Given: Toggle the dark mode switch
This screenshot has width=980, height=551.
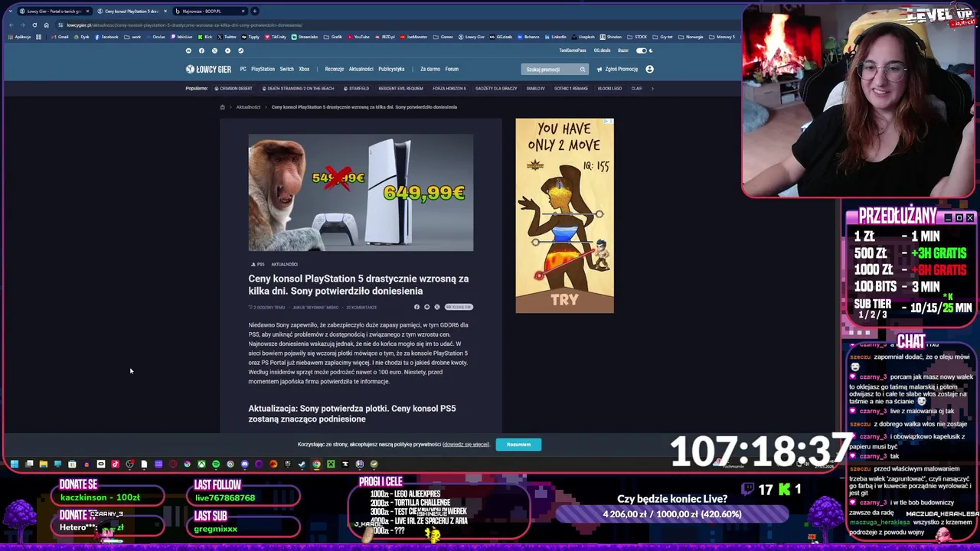Looking at the screenshot, I should [642, 51].
